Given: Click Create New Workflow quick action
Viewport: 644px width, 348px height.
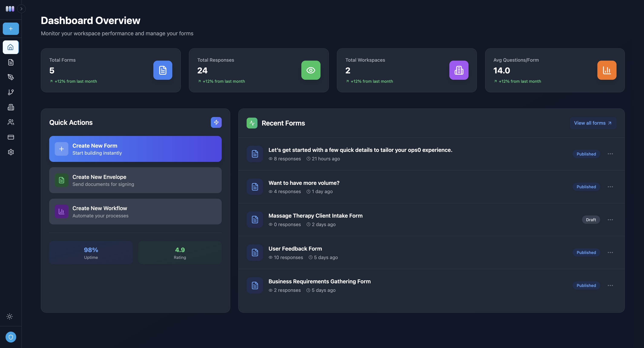Looking at the screenshot, I should coord(135,212).
